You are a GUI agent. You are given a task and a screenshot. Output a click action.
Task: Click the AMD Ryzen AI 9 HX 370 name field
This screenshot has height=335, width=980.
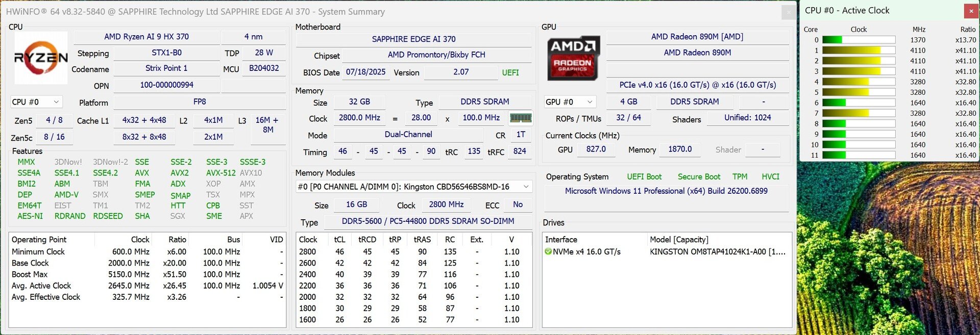(x=146, y=37)
